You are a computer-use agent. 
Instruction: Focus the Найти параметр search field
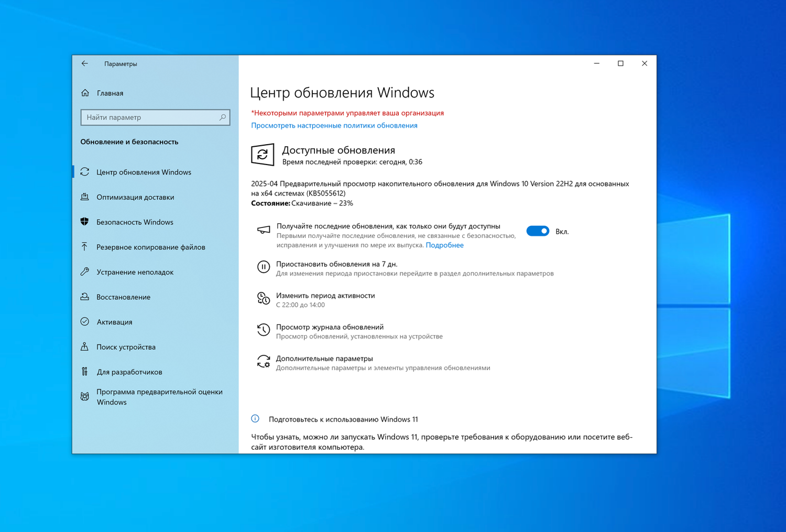coord(155,117)
